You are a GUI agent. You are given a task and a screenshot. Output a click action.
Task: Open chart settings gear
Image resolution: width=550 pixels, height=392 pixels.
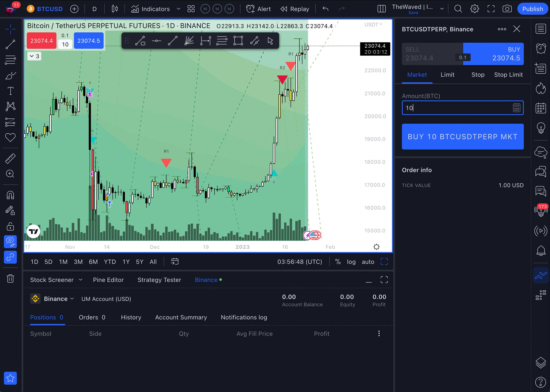[x=474, y=9]
